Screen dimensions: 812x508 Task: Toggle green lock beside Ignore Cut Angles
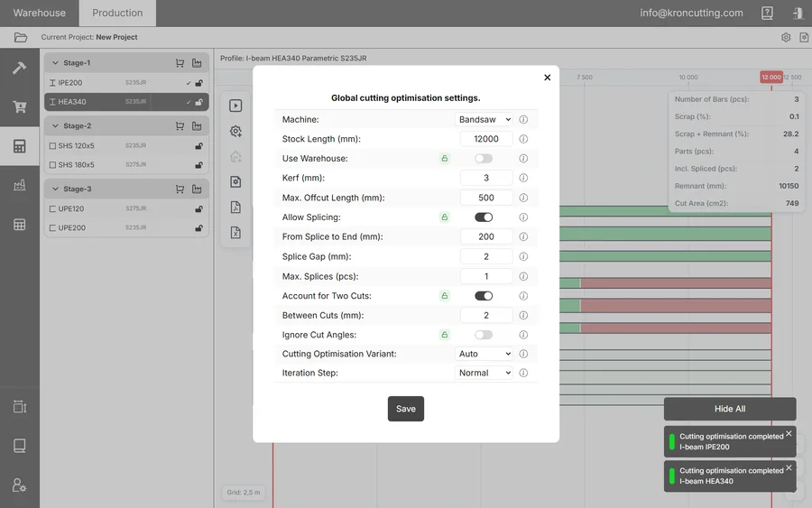pos(444,335)
